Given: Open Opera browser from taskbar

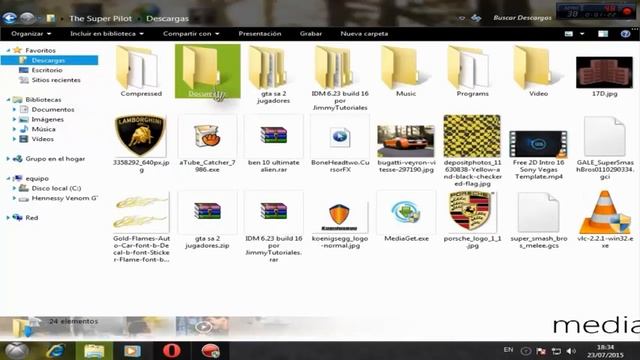Looking at the screenshot, I should pos(171,351).
